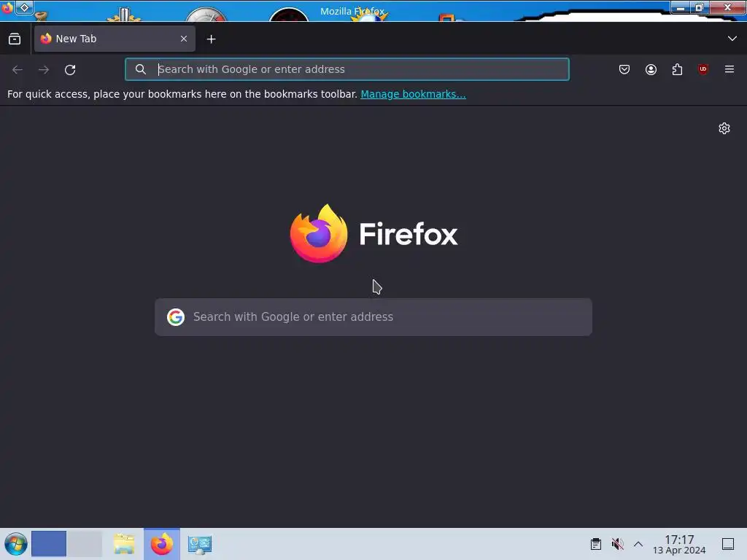Open the file manager from taskbar

pos(124,544)
